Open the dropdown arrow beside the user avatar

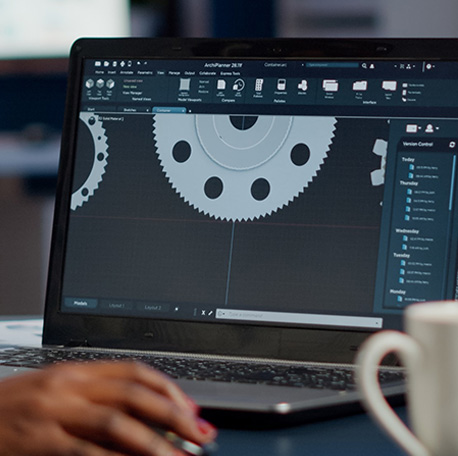[x=437, y=128]
